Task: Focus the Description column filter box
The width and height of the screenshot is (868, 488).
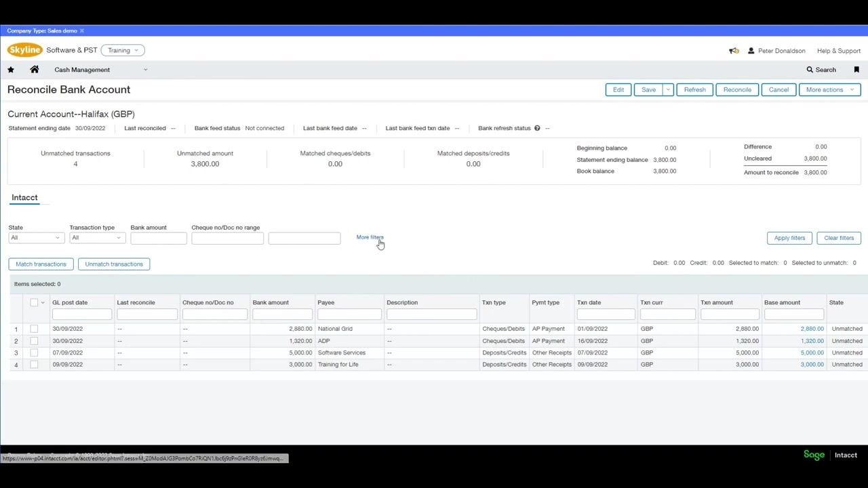Action: [431, 314]
